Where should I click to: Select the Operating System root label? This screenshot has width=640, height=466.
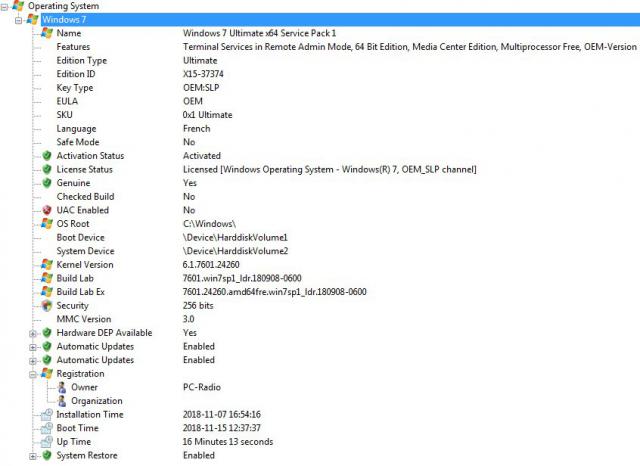click(63, 6)
